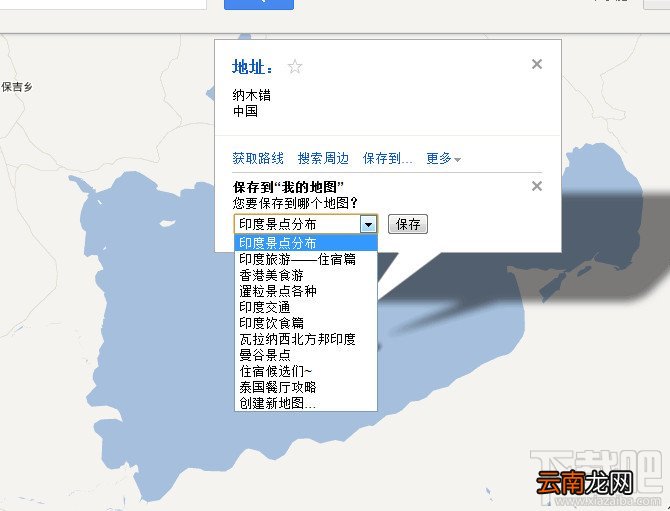Click the 保吉乡 map label

pos(17,87)
